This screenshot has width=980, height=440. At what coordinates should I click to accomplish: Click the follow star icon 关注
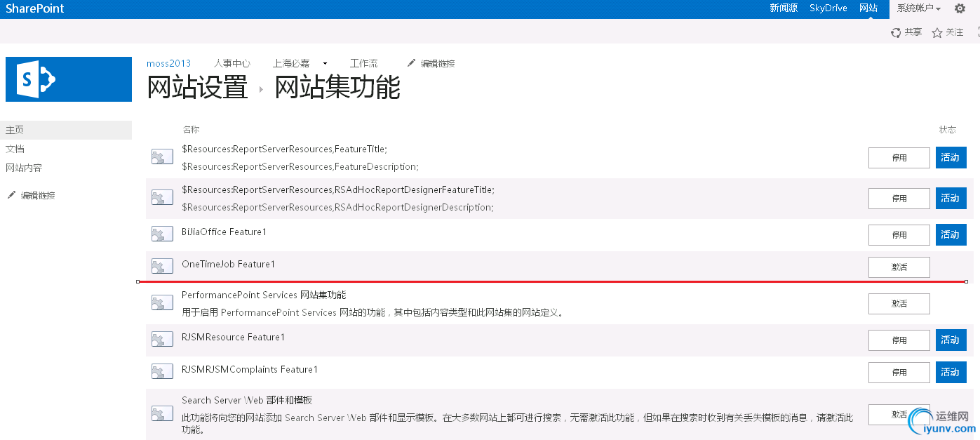(937, 32)
